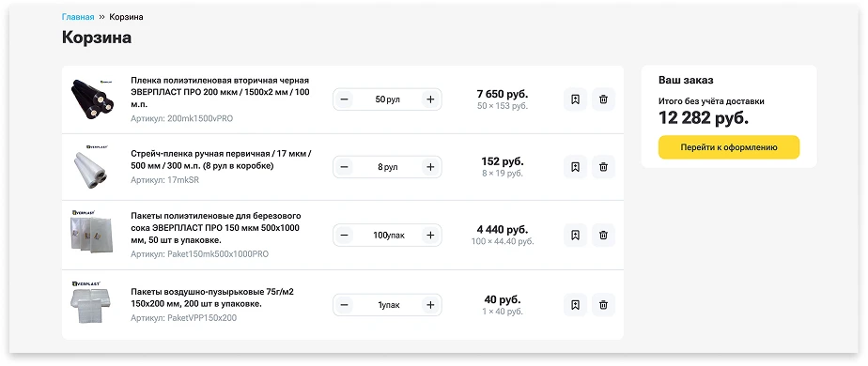The width and height of the screenshot is (868, 366).
Task: Bookmark the bubble wrap bags item
Action: [575, 305]
